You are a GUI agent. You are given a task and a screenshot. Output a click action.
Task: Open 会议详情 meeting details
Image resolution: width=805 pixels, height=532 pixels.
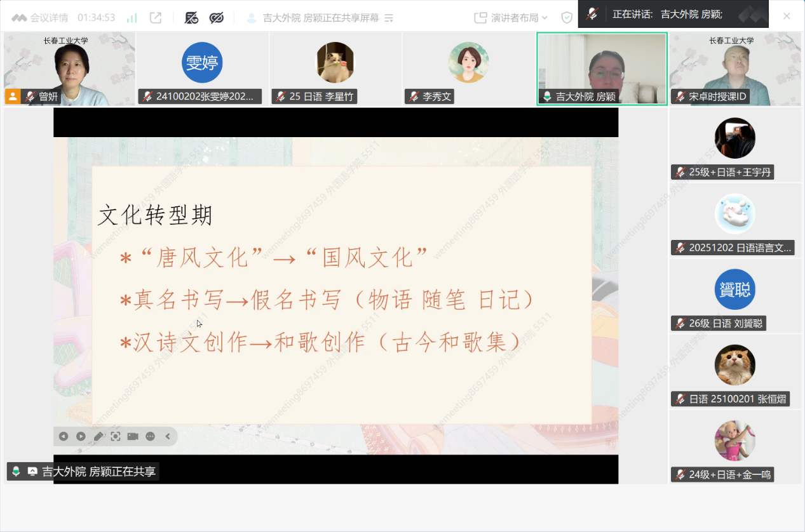40,18
